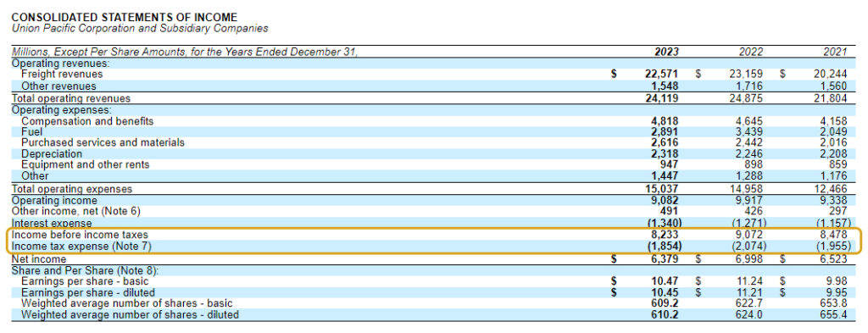Click Income before income taxes value 8,478

point(834,235)
